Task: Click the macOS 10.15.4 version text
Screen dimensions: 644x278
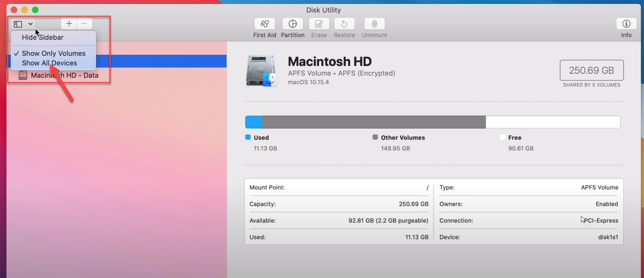Action: (x=308, y=82)
